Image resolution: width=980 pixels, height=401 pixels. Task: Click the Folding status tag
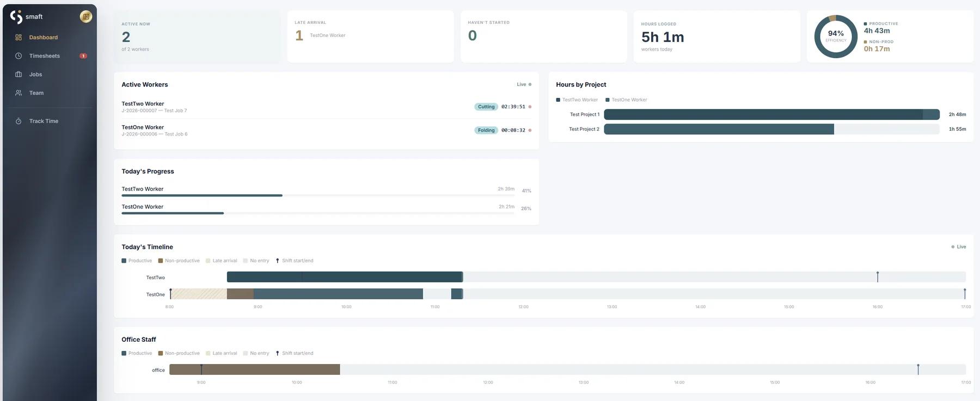point(486,130)
